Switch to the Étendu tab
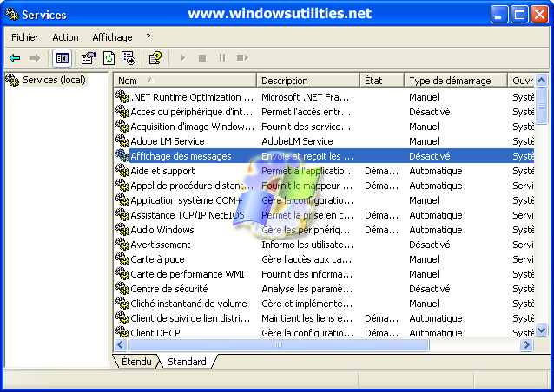 [x=136, y=362]
